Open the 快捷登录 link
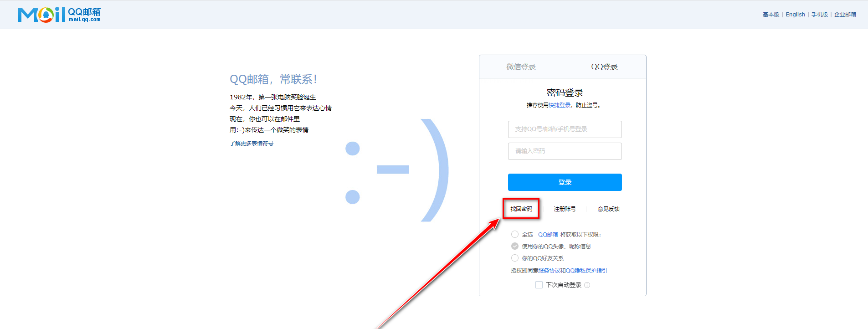 (x=559, y=105)
